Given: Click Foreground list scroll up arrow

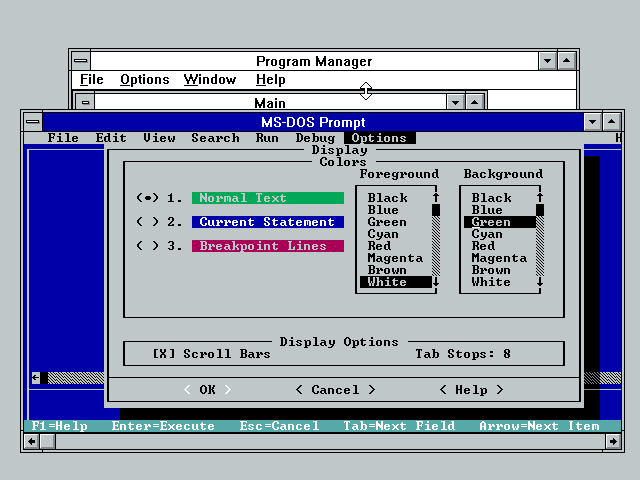Looking at the screenshot, I should [436, 198].
